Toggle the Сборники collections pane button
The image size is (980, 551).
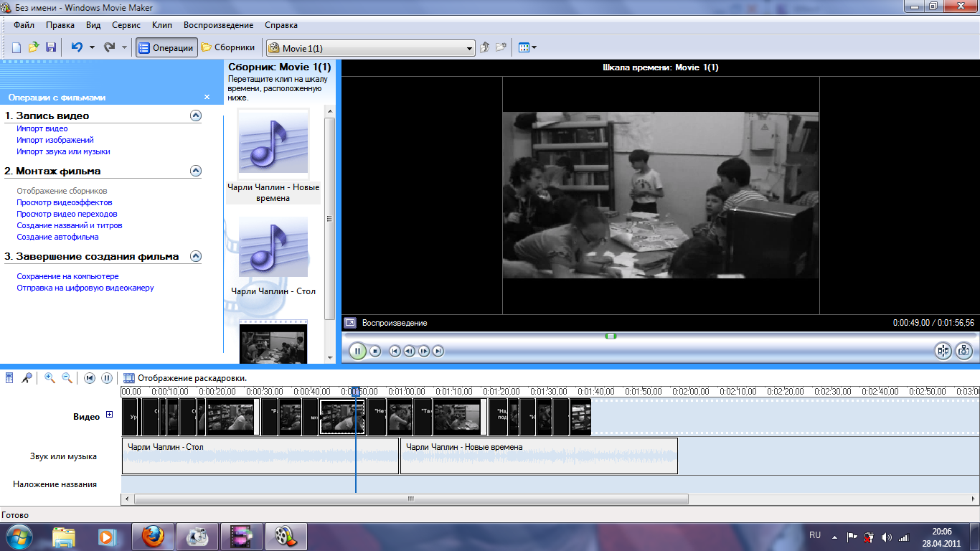pos(228,47)
